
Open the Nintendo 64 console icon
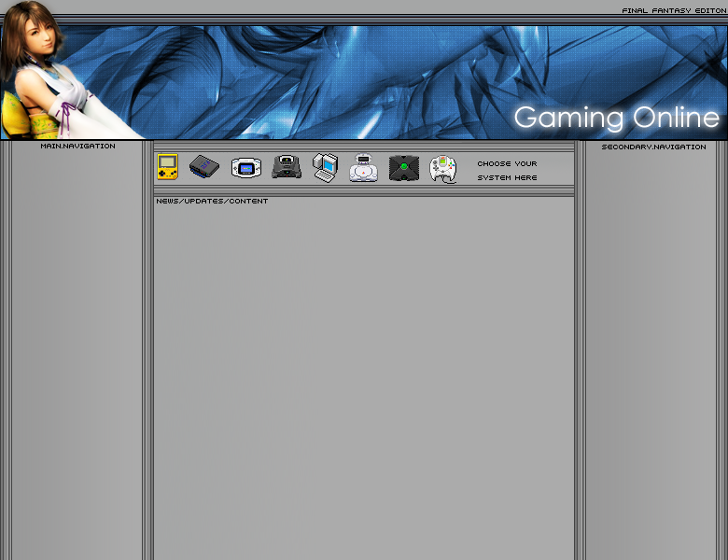click(287, 167)
